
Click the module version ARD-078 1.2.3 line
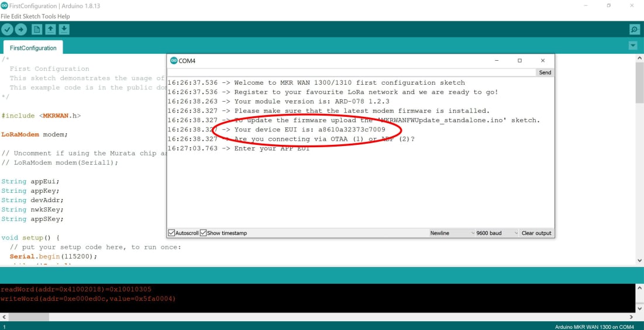[278, 101]
